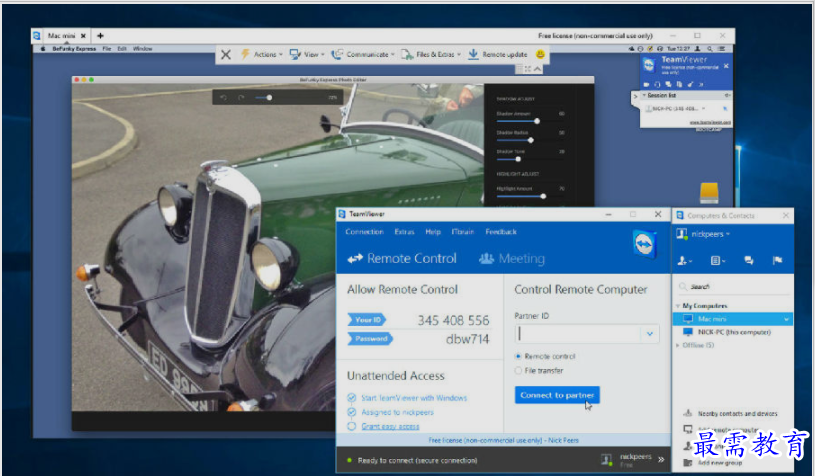Expand the Partner ID history dropdown arrow
Screen dimensions: 815x476
pos(650,334)
